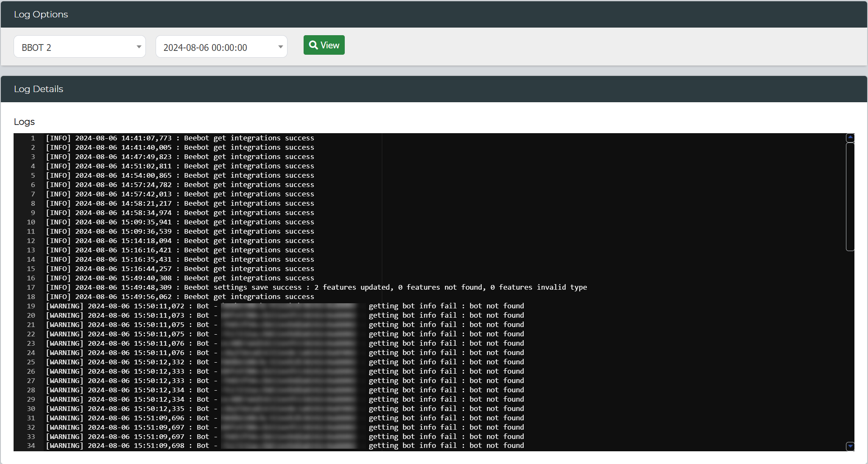Screen dimensions: 868x464
Task: Select log line 14 at 15:16:35,431
Action: click(180, 259)
